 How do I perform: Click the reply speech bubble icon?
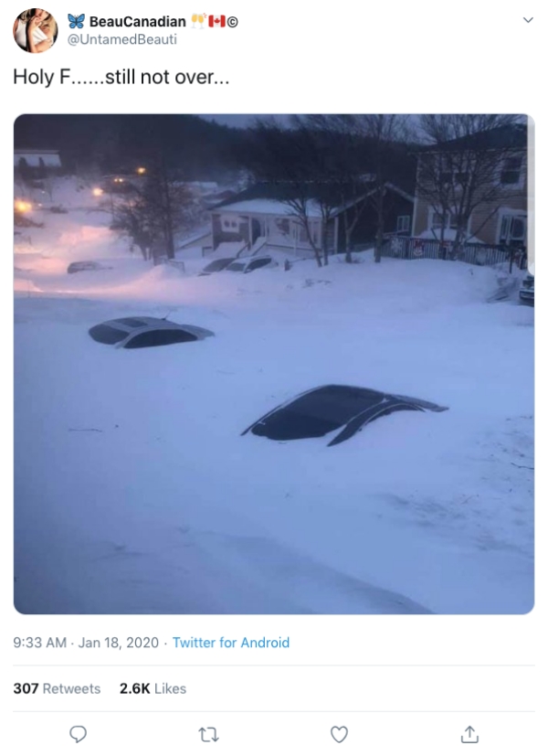(x=78, y=734)
